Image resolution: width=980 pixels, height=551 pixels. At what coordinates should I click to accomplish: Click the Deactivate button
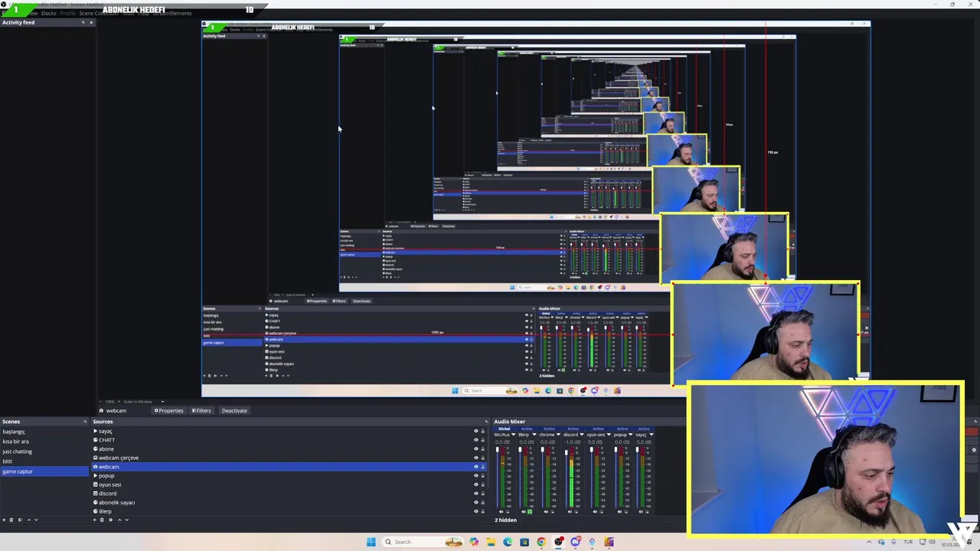(234, 411)
